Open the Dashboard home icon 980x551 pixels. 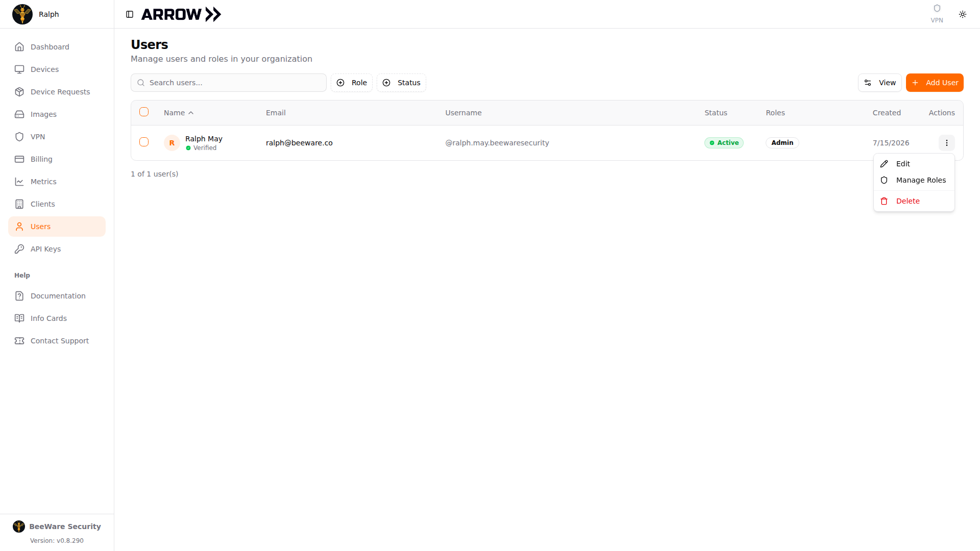tap(19, 47)
